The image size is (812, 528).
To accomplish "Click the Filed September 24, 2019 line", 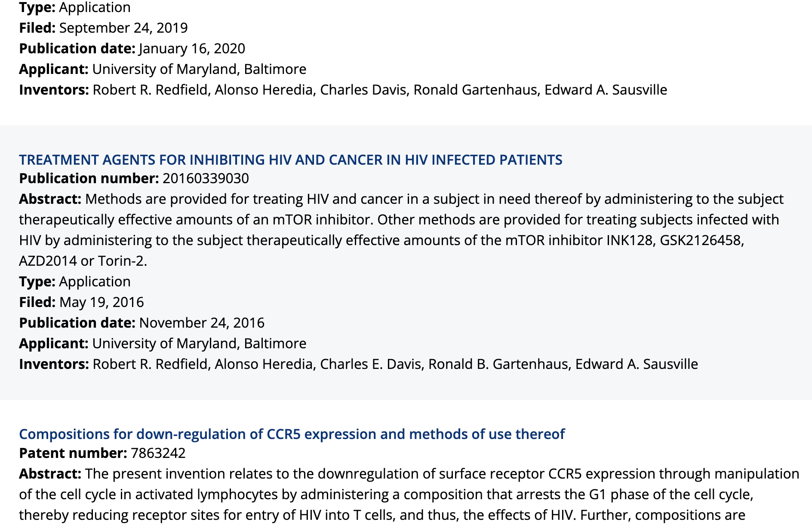I will point(103,28).
